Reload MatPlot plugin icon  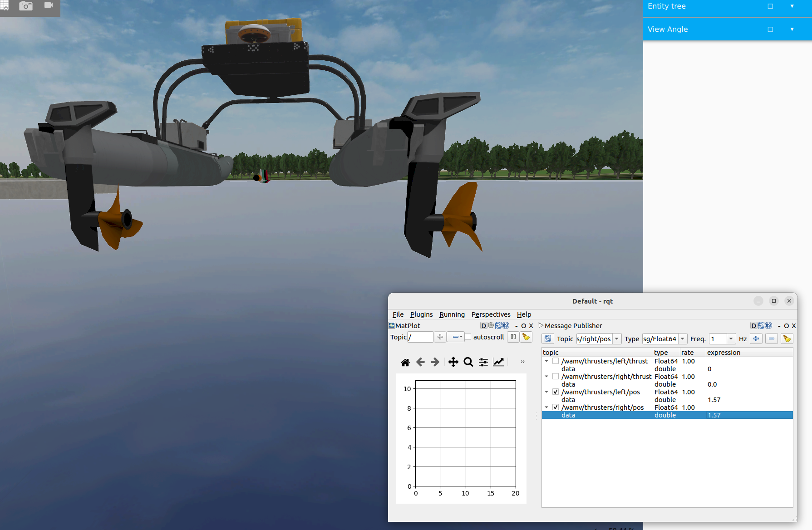tap(498, 326)
